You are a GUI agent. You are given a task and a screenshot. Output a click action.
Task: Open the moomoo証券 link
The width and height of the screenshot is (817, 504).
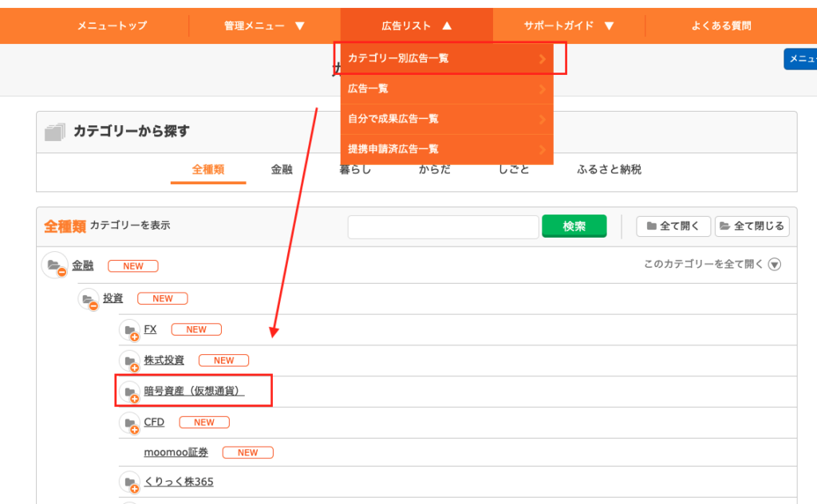(176, 452)
